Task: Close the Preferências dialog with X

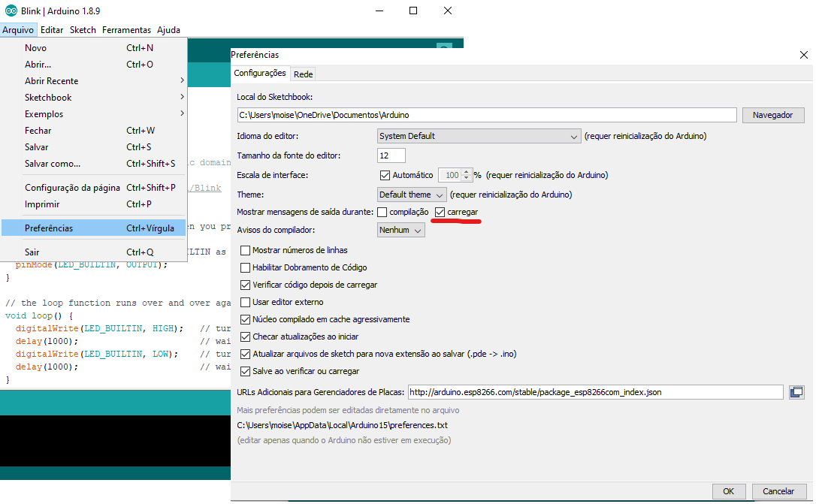Action: 803,55
